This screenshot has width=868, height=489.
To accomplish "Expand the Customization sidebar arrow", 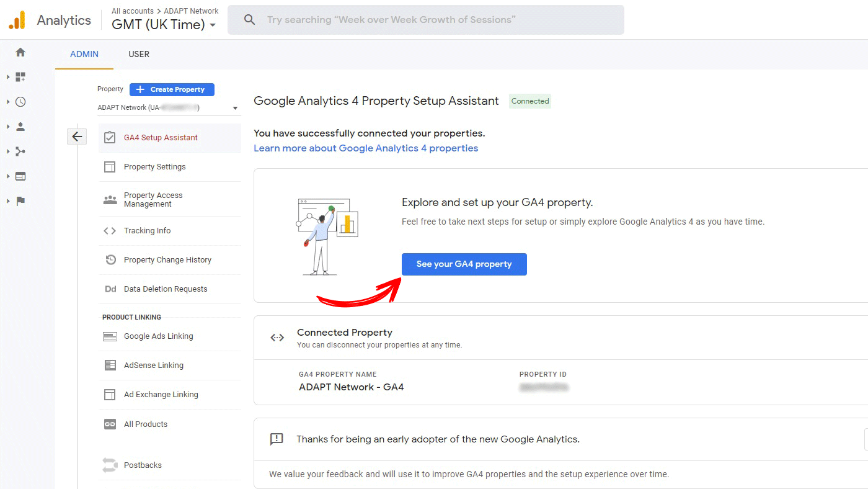I will pyautogui.click(x=8, y=77).
